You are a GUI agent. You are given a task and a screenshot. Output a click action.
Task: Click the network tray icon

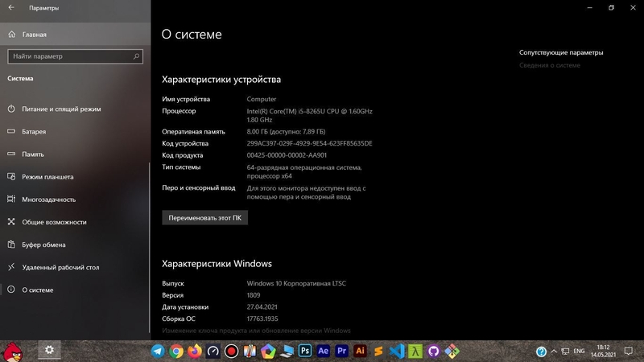click(565, 352)
